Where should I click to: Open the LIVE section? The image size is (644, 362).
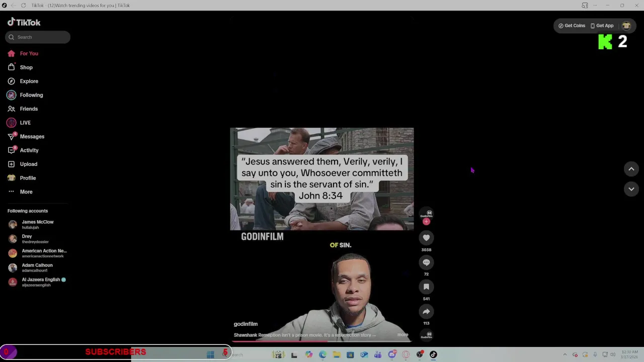[x=25, y=123]
